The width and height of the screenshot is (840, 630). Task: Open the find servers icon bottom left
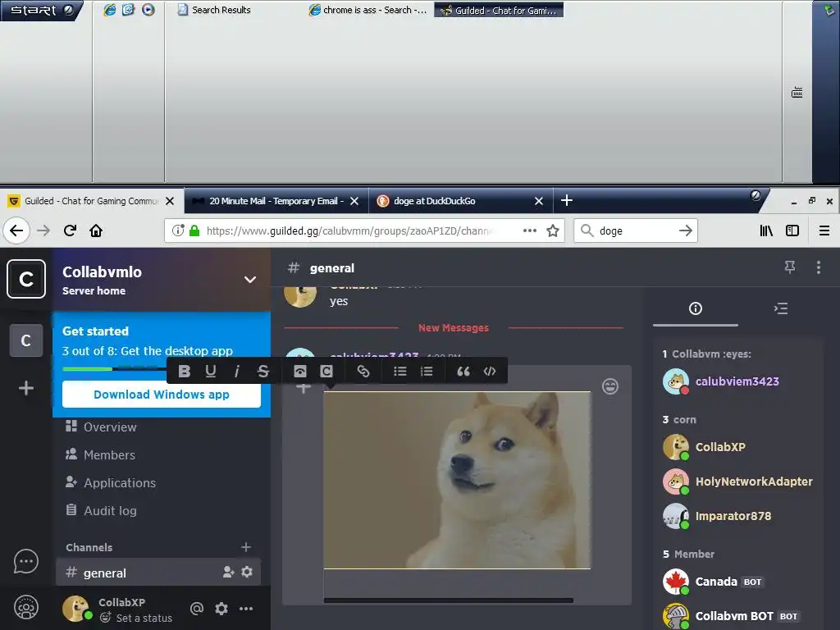click(25, 607)
